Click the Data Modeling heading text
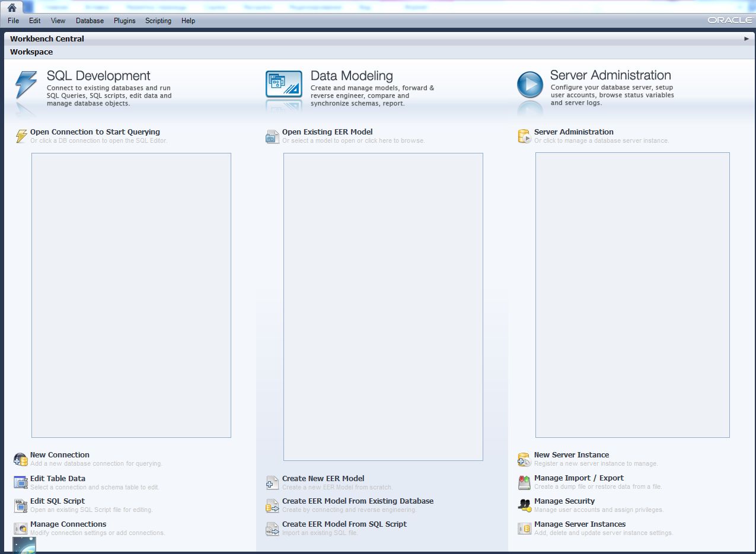 (352, 76)
